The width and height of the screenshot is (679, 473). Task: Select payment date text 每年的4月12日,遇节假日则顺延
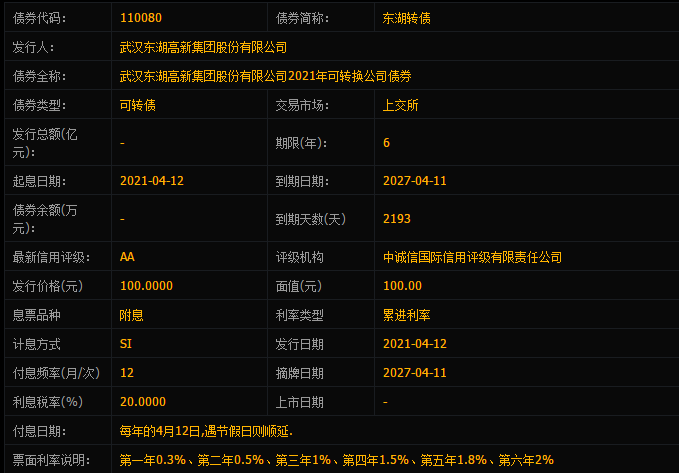pyautogui.click(x=206, y=431)
